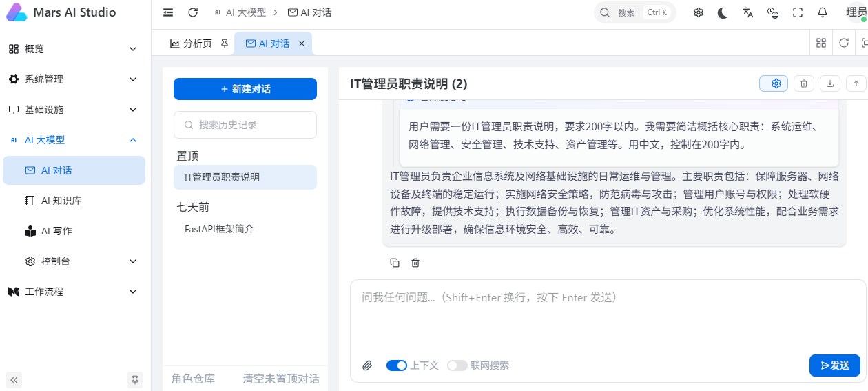Click the IT管理员职责说明 (2) title

click(409, 84)
